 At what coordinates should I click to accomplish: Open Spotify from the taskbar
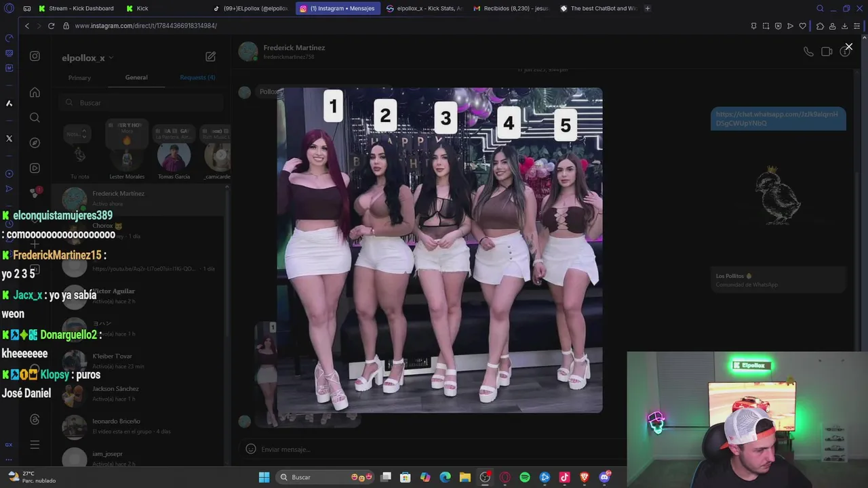(525, 477)
